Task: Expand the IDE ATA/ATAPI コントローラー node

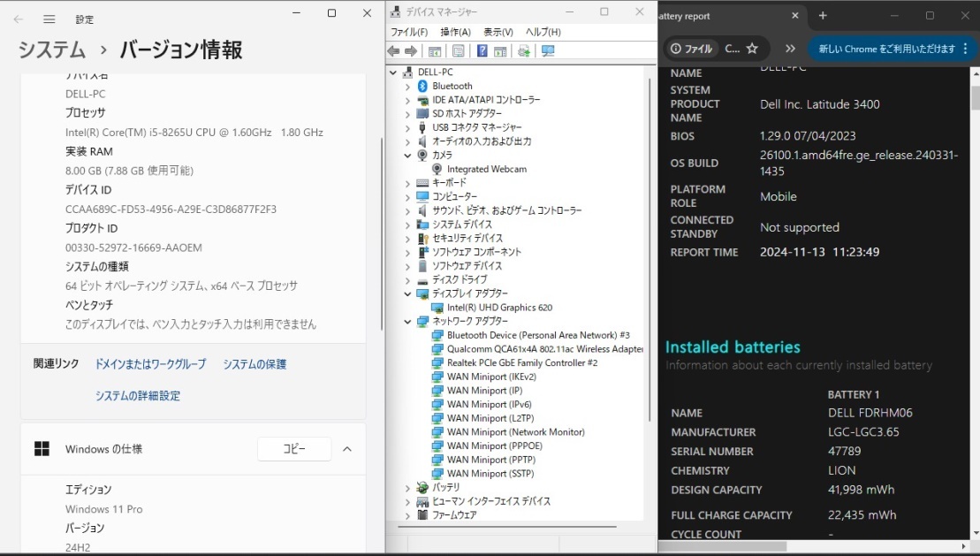Action: click(407, 100)
